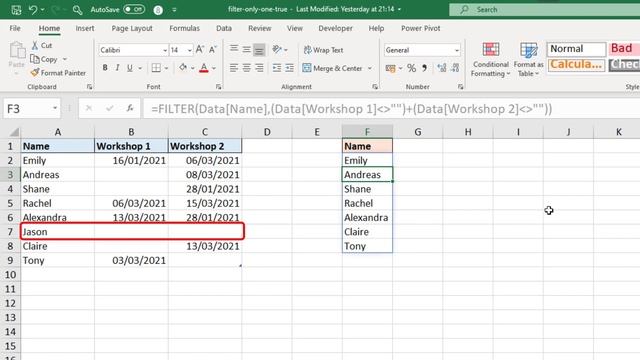Open the Alignment dialog launcher
640x360 pixels.
point(375,87)
